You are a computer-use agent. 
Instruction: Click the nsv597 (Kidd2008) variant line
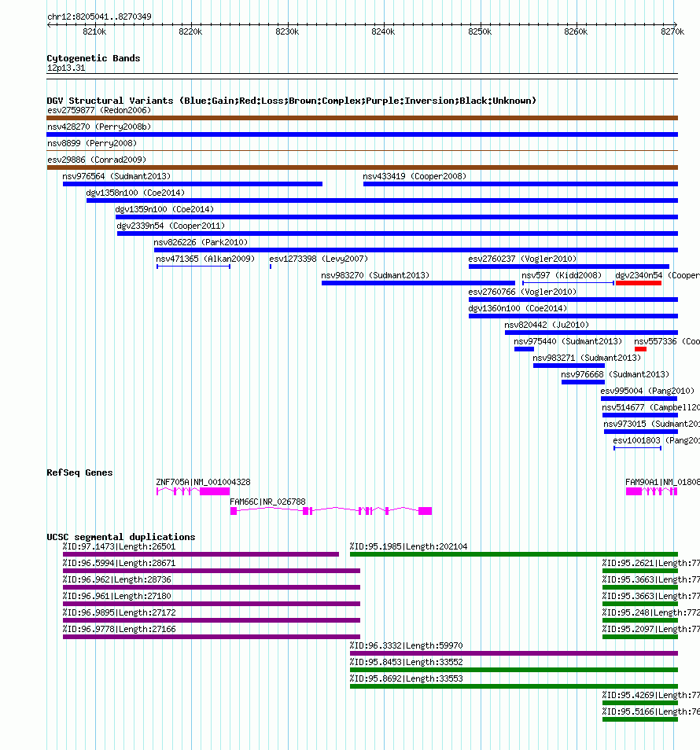[x=568, y=283]
